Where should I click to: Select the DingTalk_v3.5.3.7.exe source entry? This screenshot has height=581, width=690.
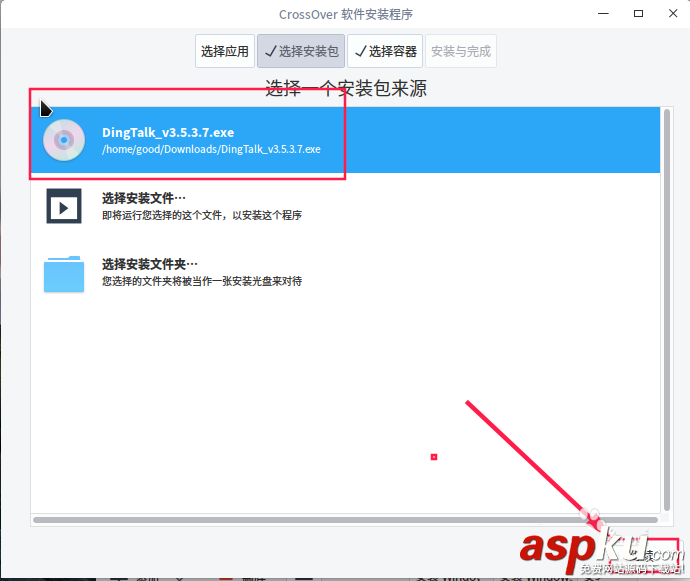(345, 140)
